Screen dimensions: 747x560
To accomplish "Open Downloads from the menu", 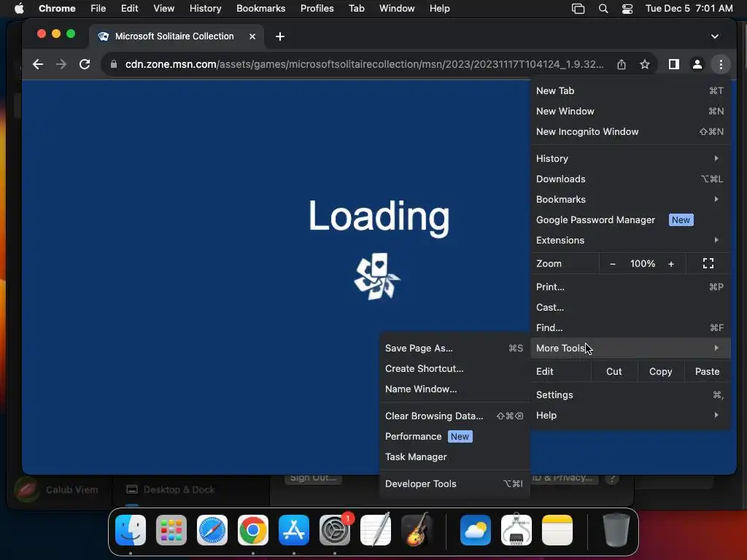I will [x=630, y=179].
